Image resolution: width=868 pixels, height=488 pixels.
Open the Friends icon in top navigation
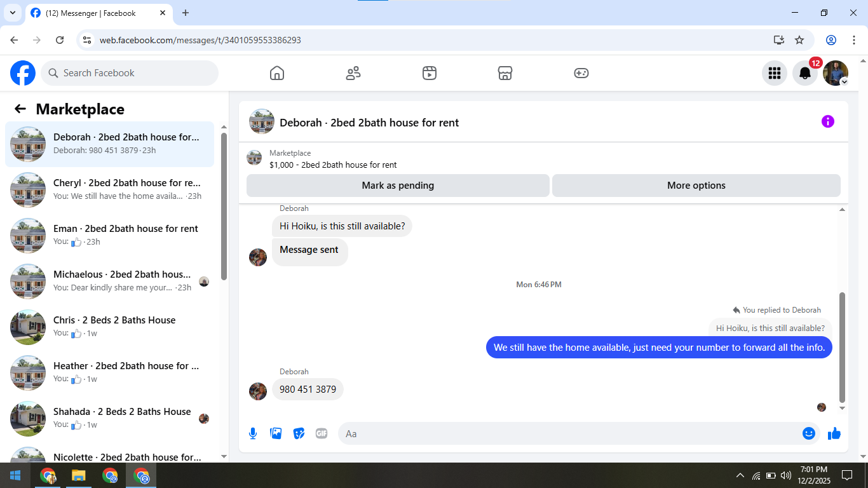click(x=353, y=73)
